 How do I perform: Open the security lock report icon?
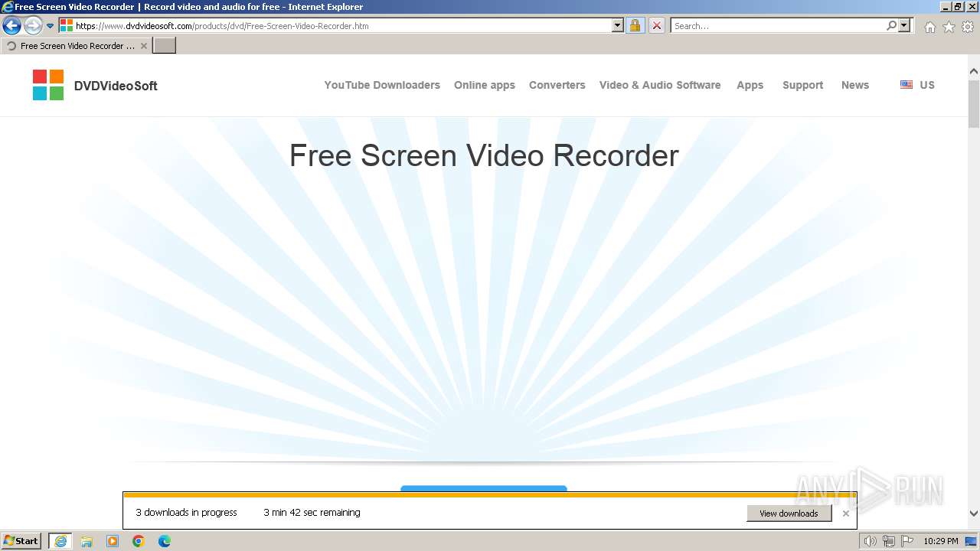tap(635, 25)
